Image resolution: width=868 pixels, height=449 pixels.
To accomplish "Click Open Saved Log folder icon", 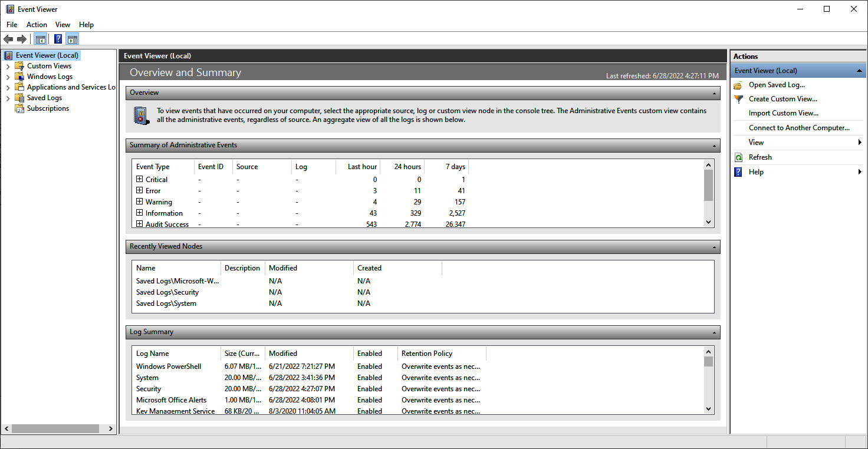I will pyautogui.click(x=738, y=85).
